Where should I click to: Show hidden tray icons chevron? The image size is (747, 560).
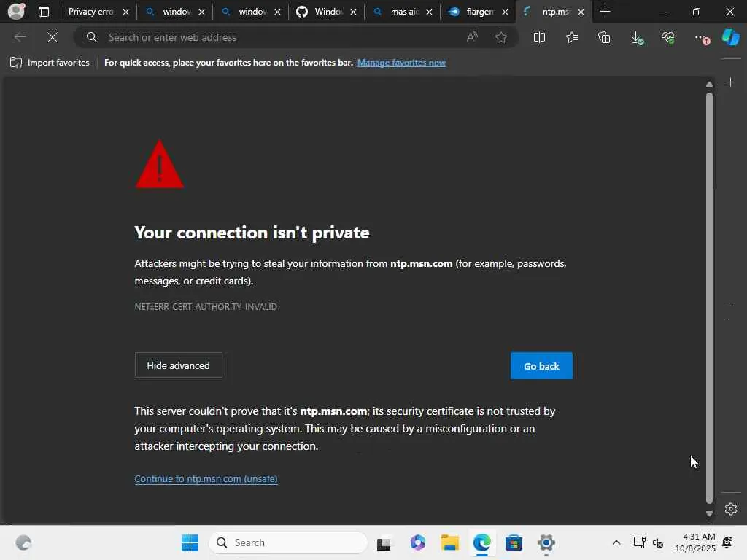click(616, 542)
